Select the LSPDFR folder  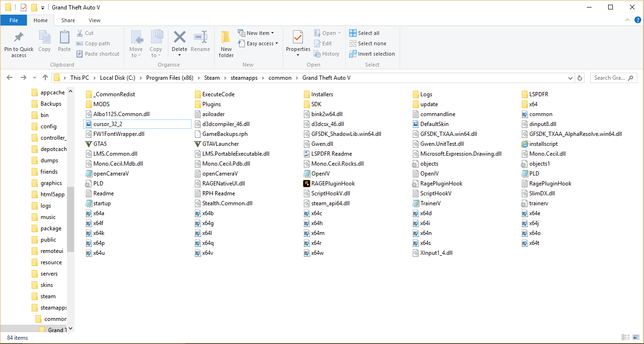535,94
